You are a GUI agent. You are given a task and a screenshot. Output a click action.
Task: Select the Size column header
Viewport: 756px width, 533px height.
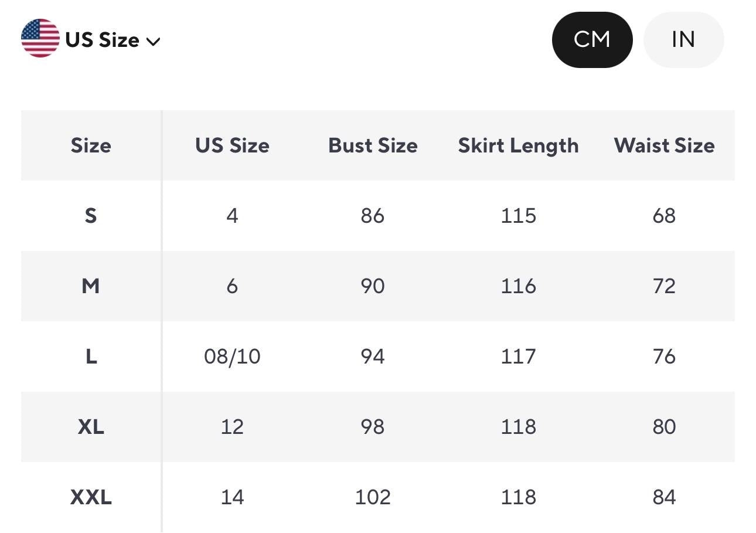coord(91,145)
